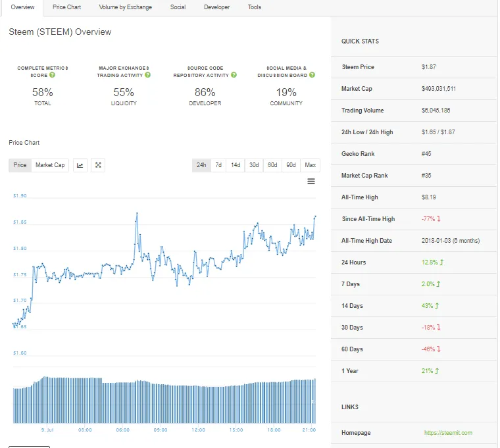500x448 pixels.
Task: Click the Market Cap value $493,031,511
Action: 438,89
